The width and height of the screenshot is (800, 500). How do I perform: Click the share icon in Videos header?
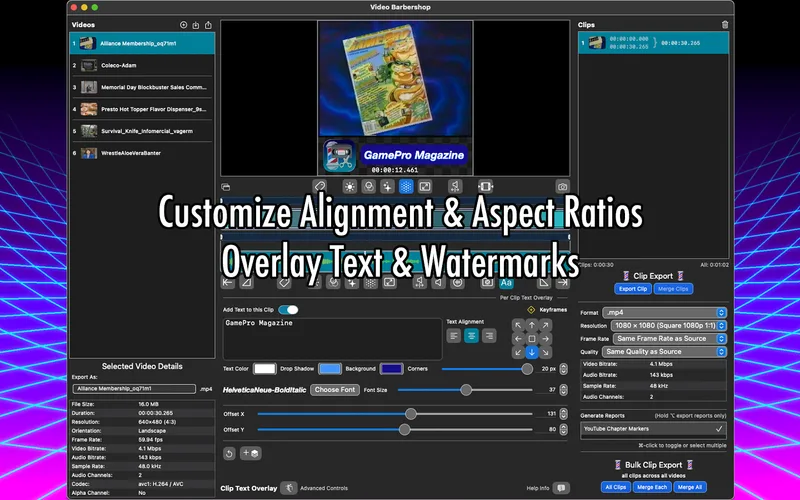tap(208, 25)
